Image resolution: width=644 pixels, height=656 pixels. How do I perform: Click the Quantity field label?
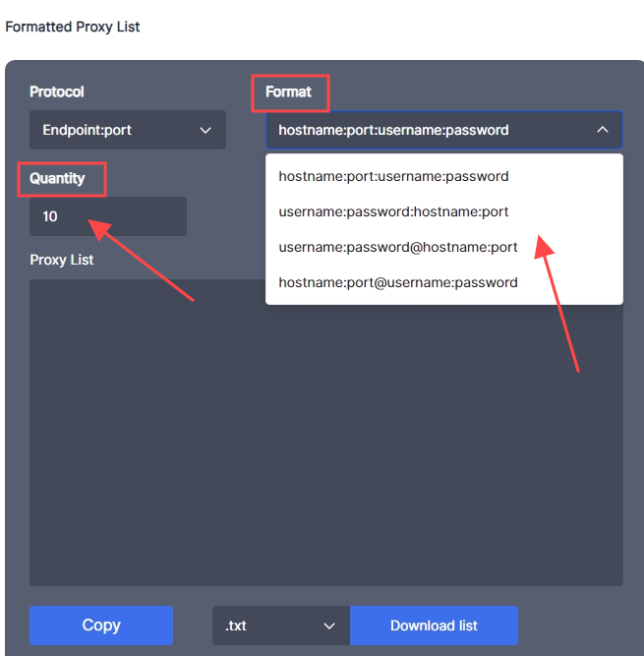click(x=57, y=178)
